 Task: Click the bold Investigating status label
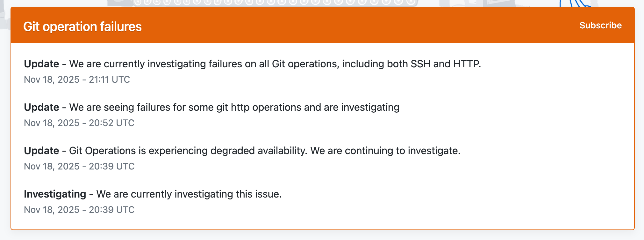click(x=55, y=194)
